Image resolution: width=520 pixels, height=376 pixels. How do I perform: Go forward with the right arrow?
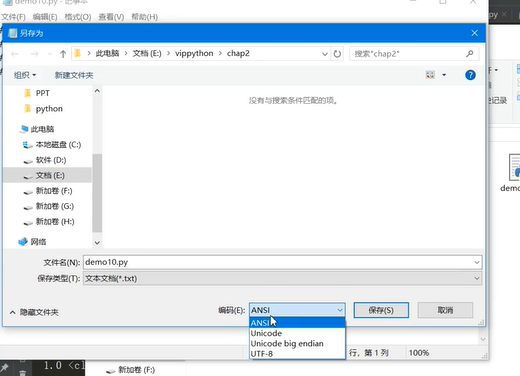pos(34,54)
